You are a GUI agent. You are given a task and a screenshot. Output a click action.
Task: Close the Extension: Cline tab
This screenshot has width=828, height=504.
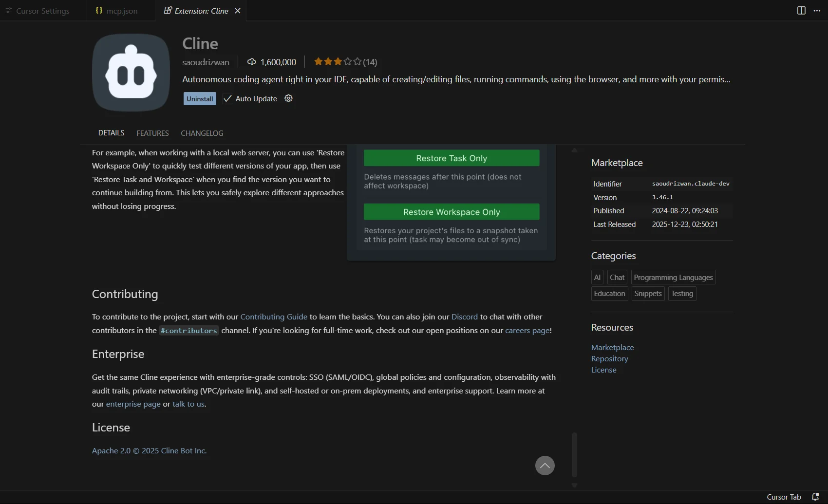pyautogui.click(x=238, y=11)
